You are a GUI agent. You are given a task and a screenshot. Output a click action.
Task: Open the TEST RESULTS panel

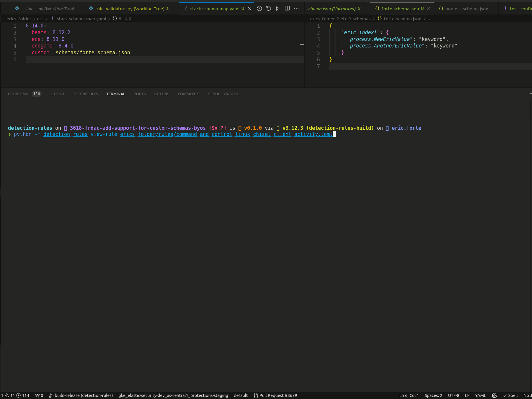(85, 94)
